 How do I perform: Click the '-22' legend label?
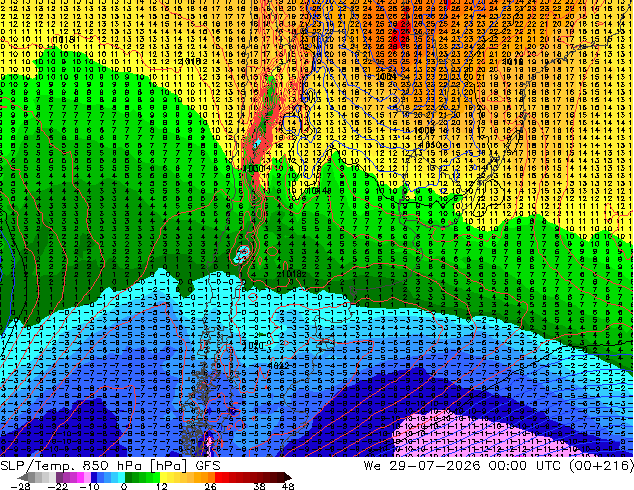[58, 486]
